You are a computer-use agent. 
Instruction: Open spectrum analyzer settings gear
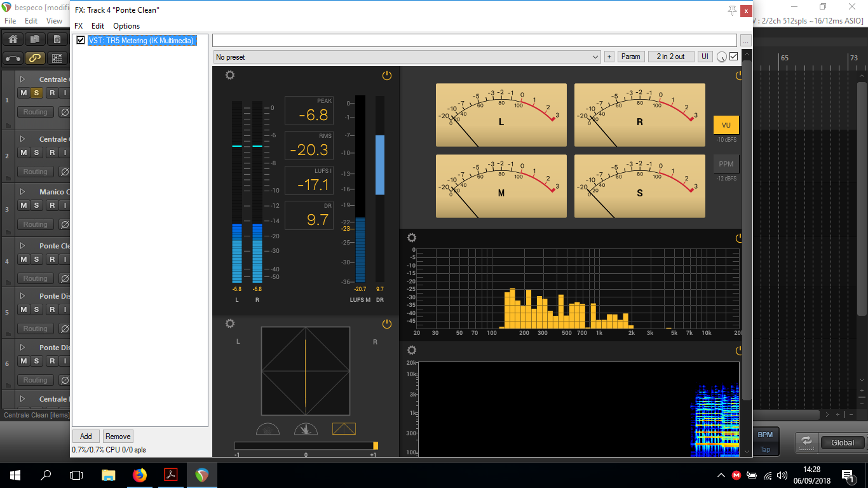(x=412, y=238)
